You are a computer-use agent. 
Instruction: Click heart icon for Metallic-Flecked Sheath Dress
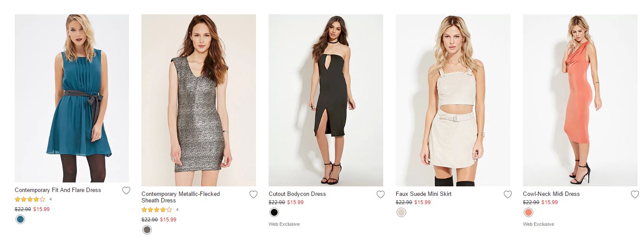253,195
